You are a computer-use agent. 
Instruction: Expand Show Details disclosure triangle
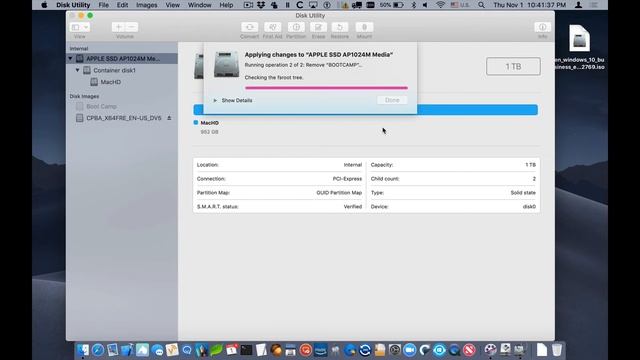[215, 100]
